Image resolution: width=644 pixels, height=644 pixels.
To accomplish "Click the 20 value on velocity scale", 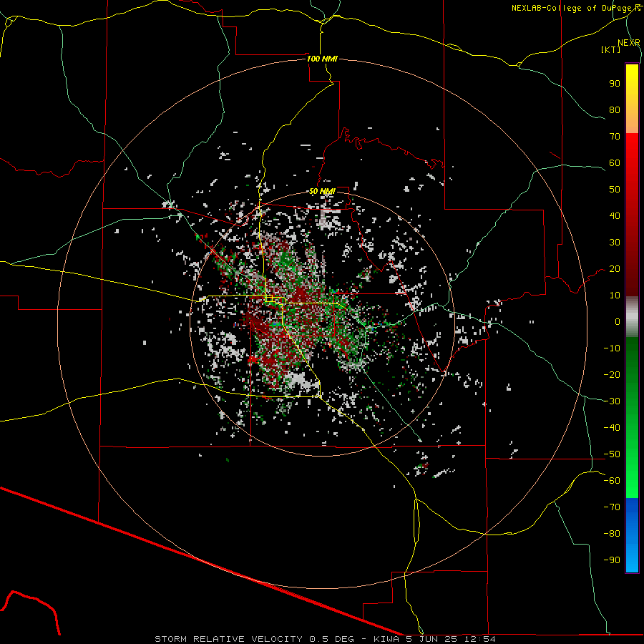I will pos(615,268).
